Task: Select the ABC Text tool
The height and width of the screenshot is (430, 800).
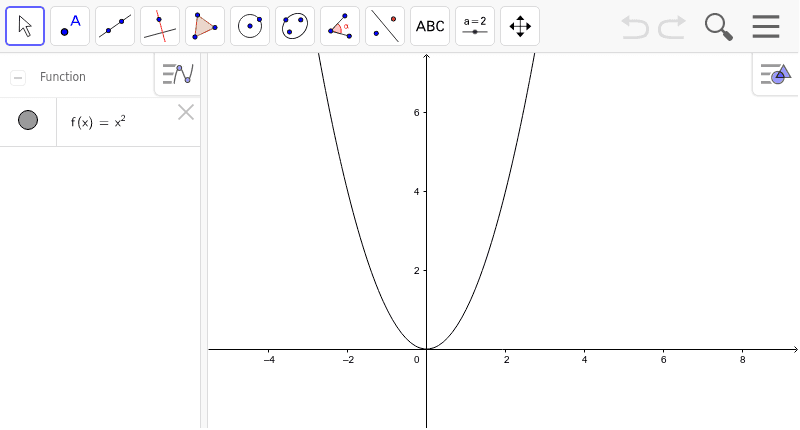Action: (430, 26)
